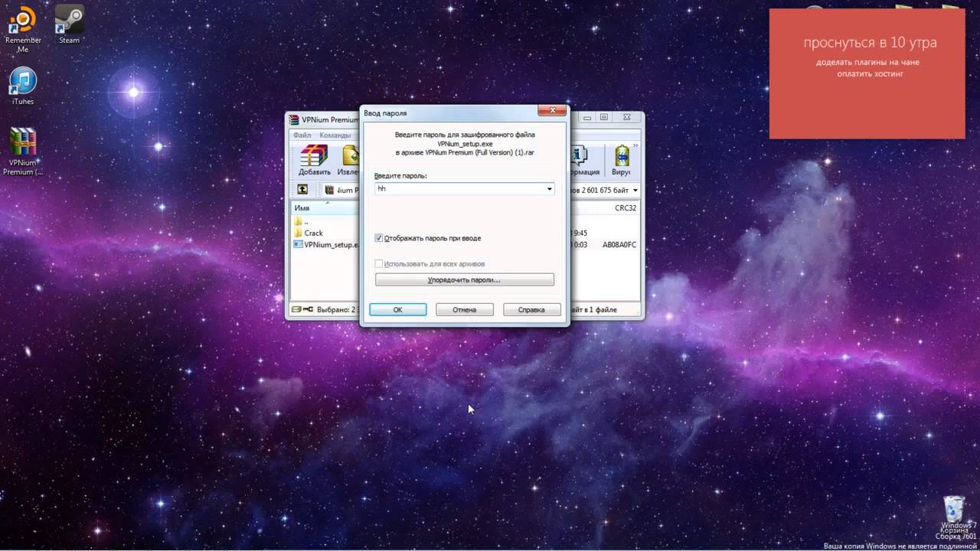Open the Файл menu in WinRAR
The image size is (980, 551).
302,135
